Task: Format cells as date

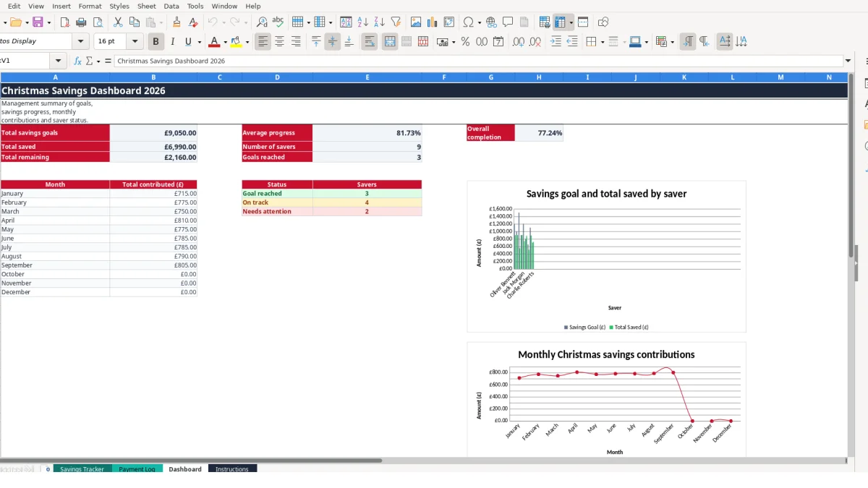Action: click(498, 42)
